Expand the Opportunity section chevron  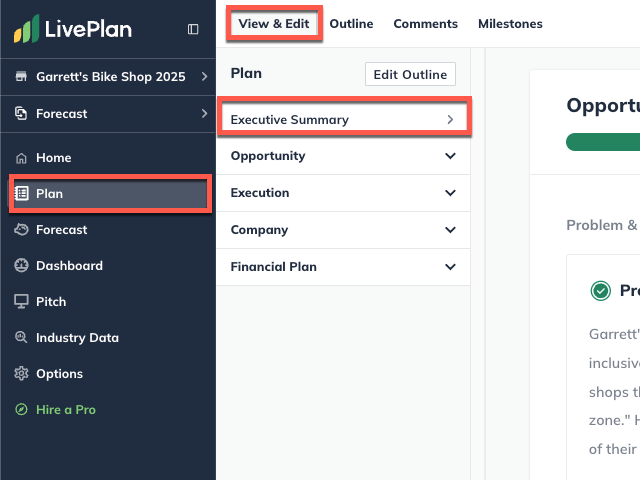450,156
